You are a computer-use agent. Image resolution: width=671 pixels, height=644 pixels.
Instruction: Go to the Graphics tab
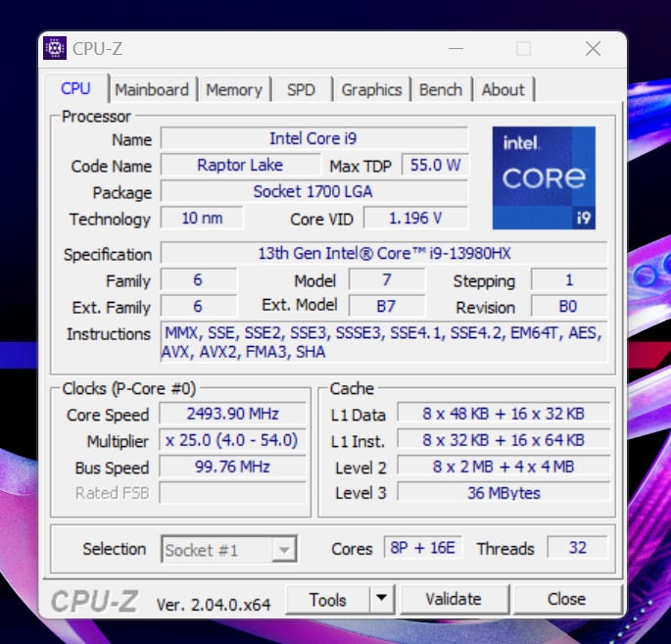tap(371, 89)
